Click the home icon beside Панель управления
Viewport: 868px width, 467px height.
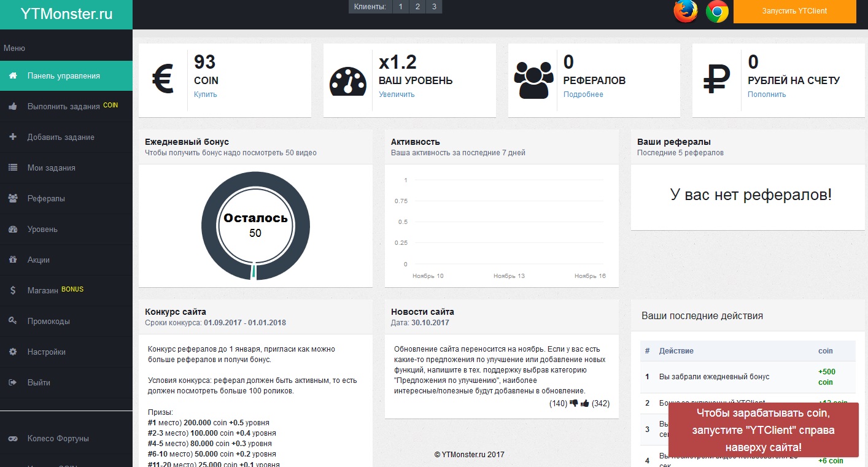point(13,75)
